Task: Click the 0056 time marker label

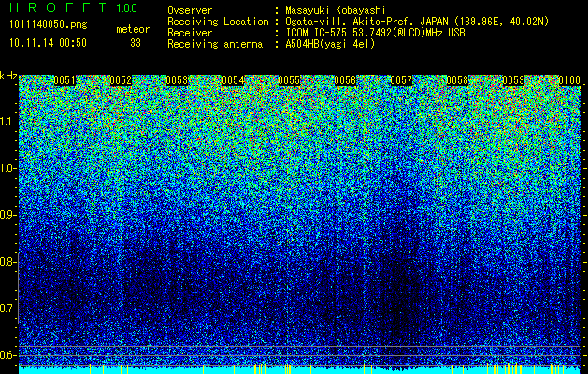Action: 345,80
